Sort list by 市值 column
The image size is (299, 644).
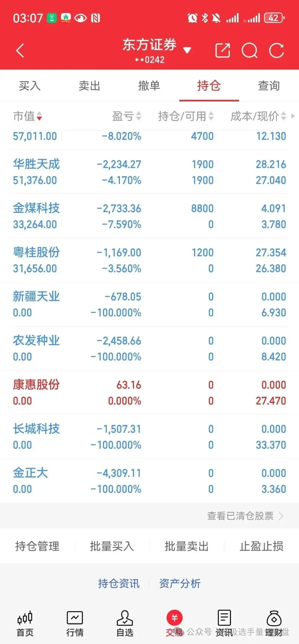tap(27, 116)
